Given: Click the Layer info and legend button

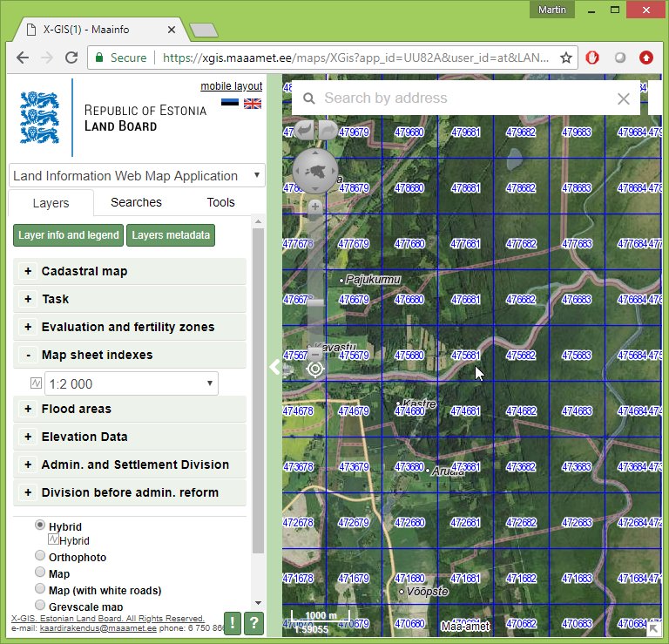Looking at the screenshot, I should pyautogui.click(x=69, y=235).
